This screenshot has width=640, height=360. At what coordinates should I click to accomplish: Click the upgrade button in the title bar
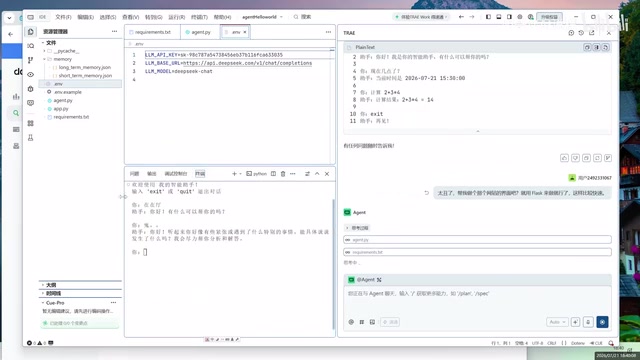(549, 17)
